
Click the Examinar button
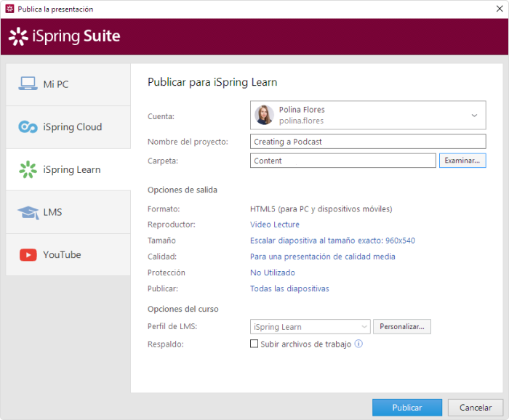462,161
